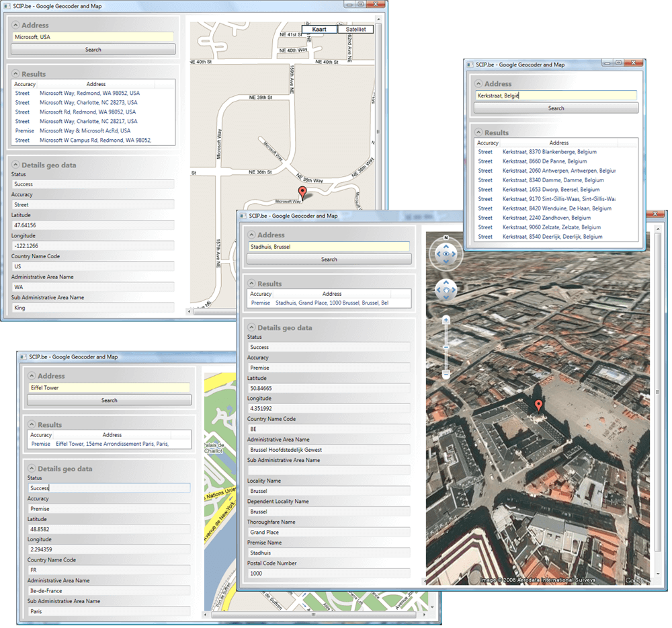
Task: Click the red marker on the Brussels satellite view
Action: pos(539,405)
